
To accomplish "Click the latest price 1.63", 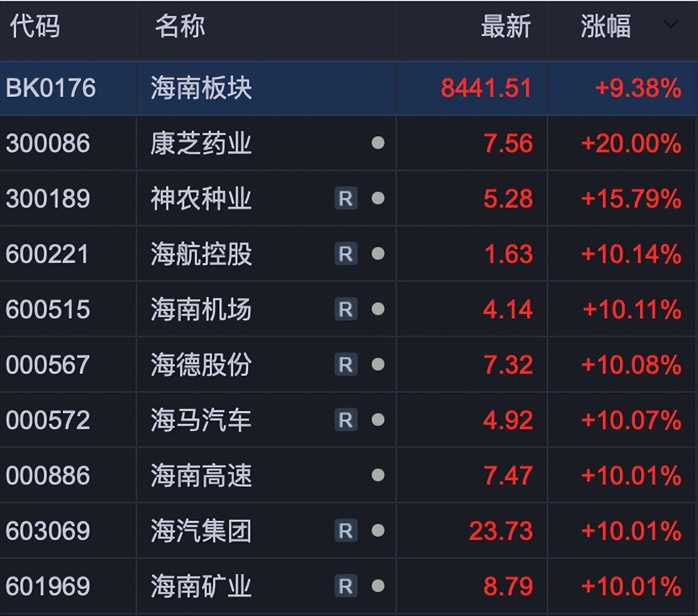I will [x=509, y=254].
